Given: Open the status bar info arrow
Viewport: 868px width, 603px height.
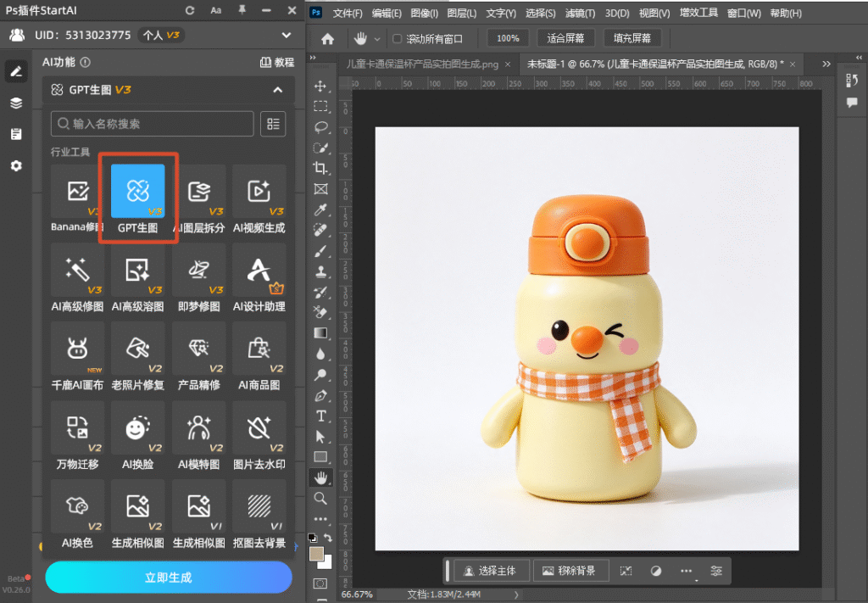Looking at the screenshot, I should (x=516, y=595).
